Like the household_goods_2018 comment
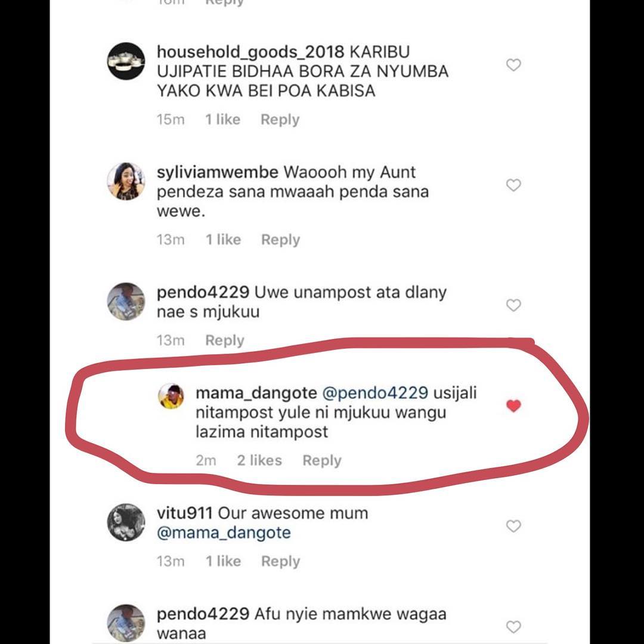This screenshot has width=644, height=644. coord(513,65)
